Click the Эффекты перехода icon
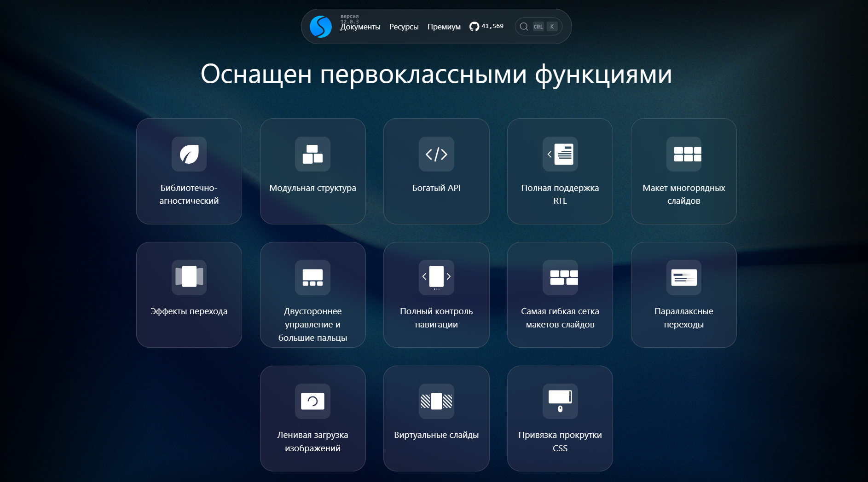This screenshot has width=868, height=482. (189, 277)
